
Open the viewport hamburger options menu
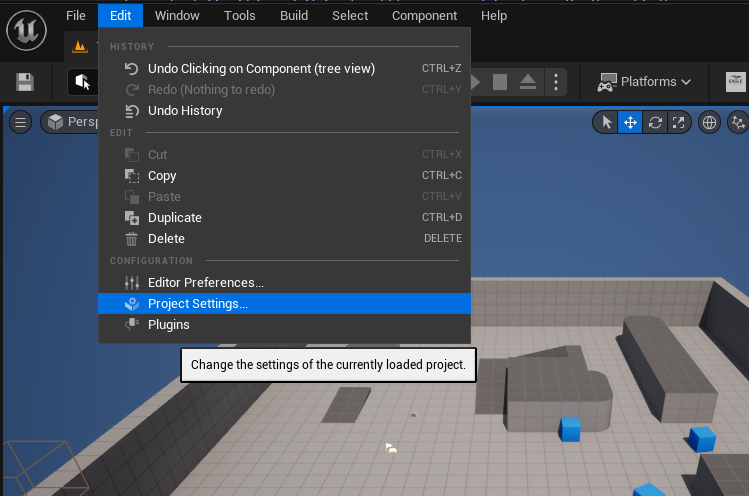pos(20,122)
